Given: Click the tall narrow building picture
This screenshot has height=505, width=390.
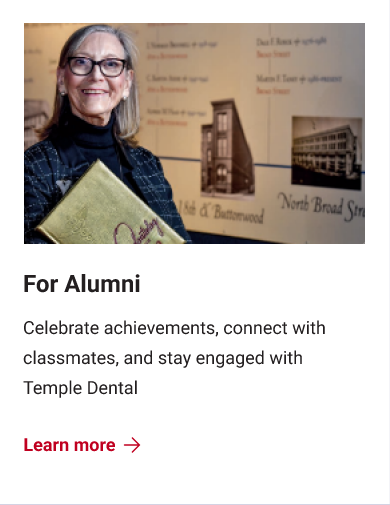Looking at the screenshot, I should 228,147.
